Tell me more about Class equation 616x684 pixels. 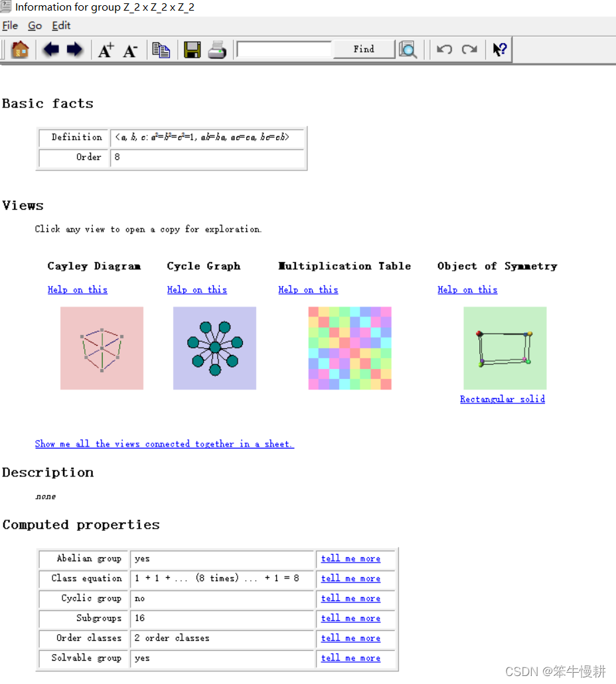(350, 579)
